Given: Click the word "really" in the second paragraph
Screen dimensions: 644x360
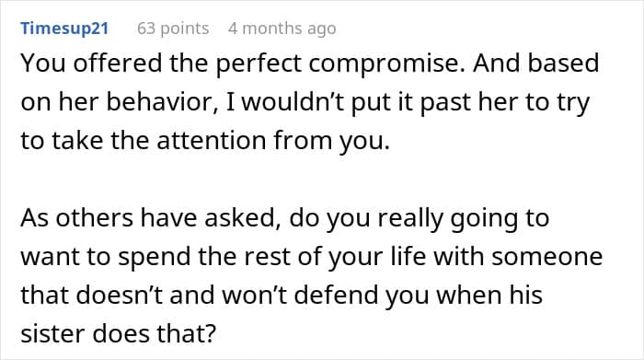Looking at the screenshot, I should pos(410,218).
